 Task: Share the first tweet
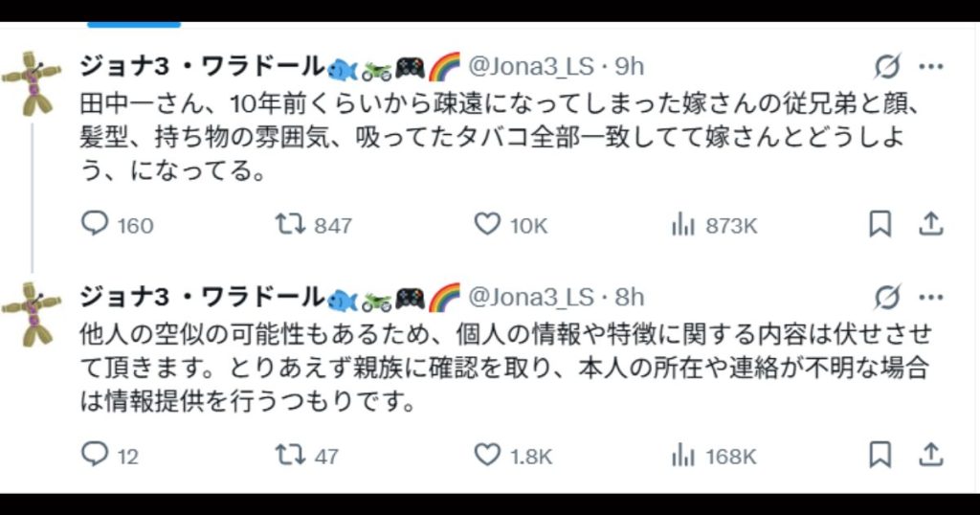pyautogui.click(x=928, y=225)
